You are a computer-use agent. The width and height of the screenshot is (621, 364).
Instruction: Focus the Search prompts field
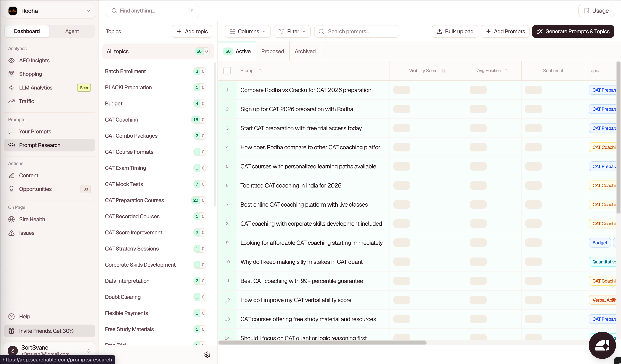pyautogui.click(x=356, y=32)
